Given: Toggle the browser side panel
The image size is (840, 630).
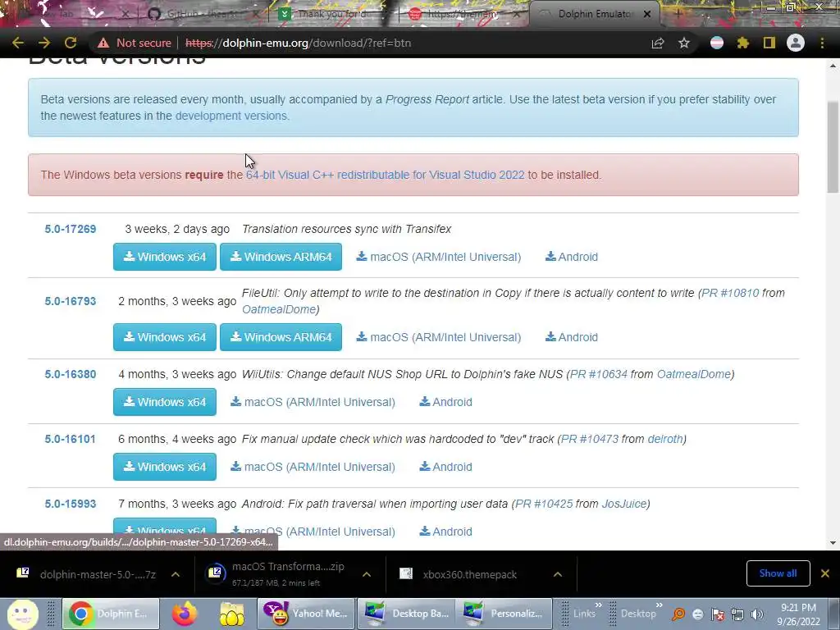Looking at the screenshot, I should coord(769,43).
